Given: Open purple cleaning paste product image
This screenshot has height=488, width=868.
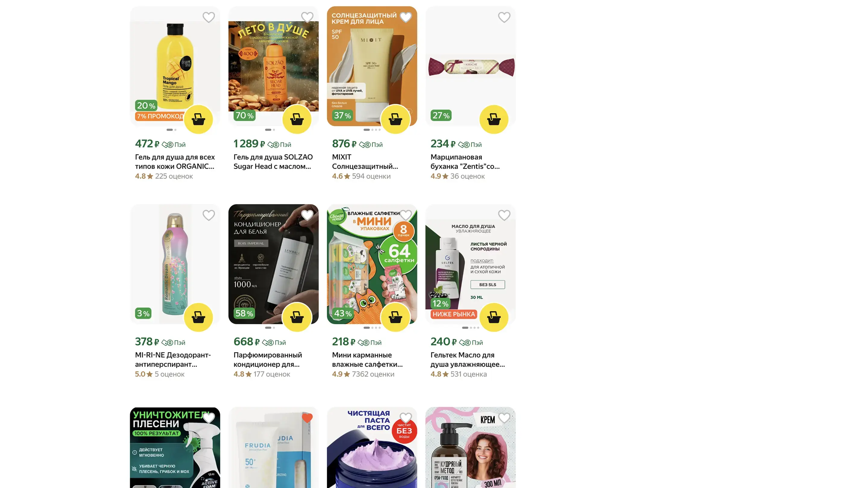Looking at the screenshot, I should pos(372,448).
